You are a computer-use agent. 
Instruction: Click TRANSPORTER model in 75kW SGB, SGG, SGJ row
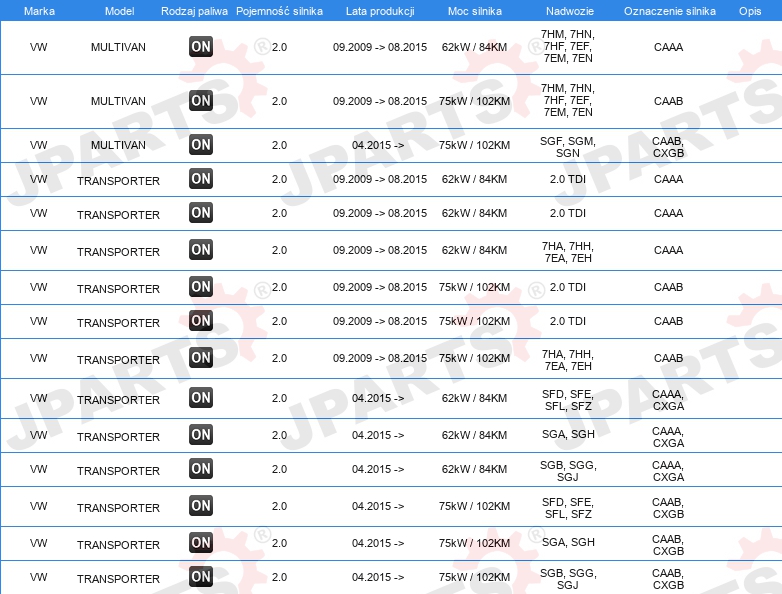[x=118, y=579]
